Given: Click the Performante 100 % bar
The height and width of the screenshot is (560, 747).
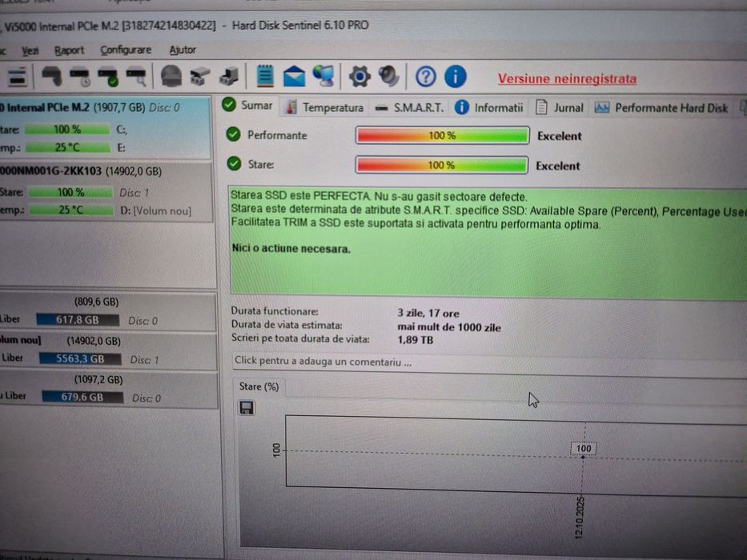Looking at the screenshot, I should (x=442, y=135).
